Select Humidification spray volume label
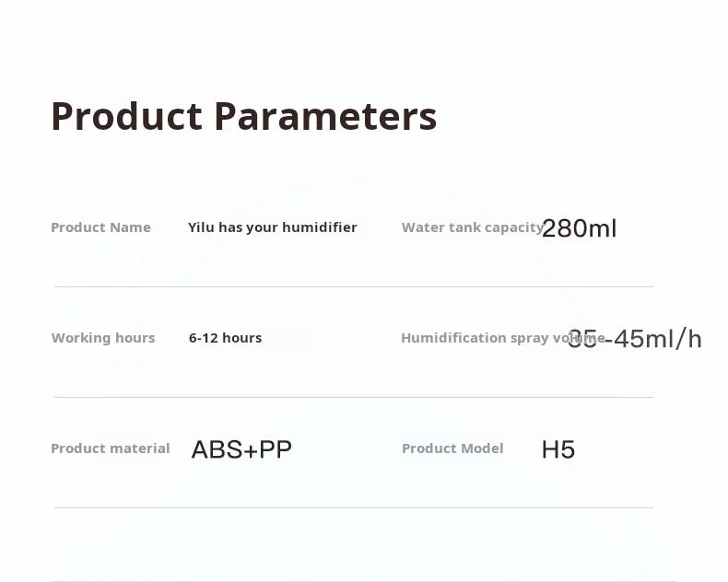 click(x=503, y=338)
